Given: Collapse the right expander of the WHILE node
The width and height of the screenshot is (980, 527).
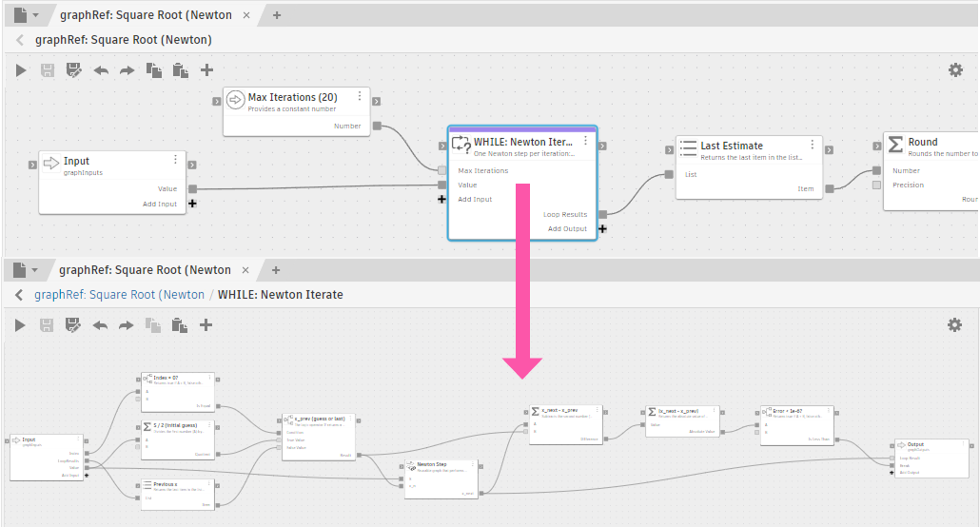Looking at the screenshot, I should 602,146.
